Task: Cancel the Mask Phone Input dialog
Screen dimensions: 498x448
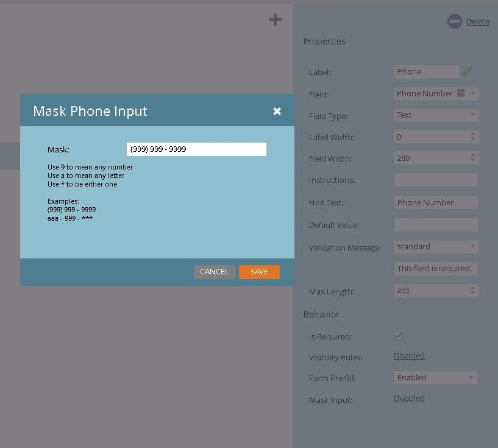Action: pos(215,272)
